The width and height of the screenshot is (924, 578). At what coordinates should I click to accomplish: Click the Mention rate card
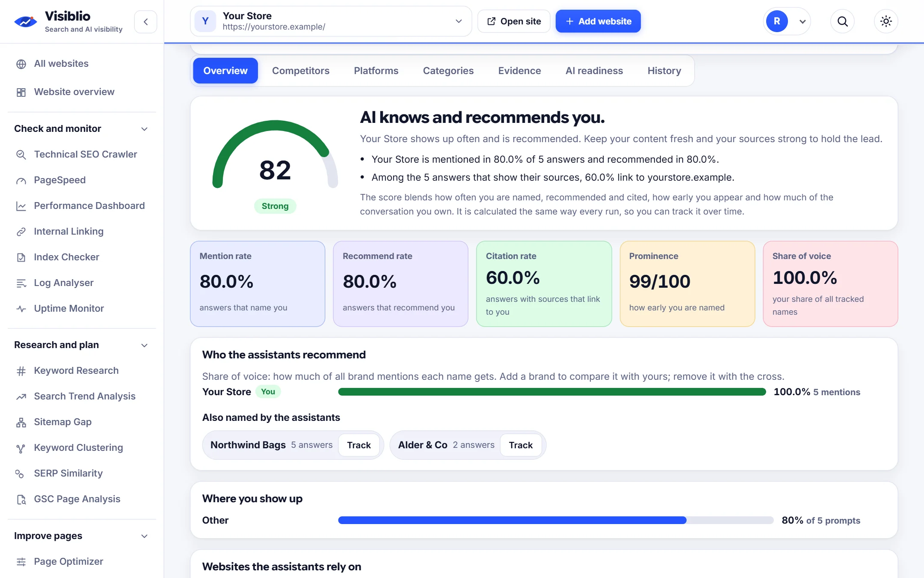258,284
